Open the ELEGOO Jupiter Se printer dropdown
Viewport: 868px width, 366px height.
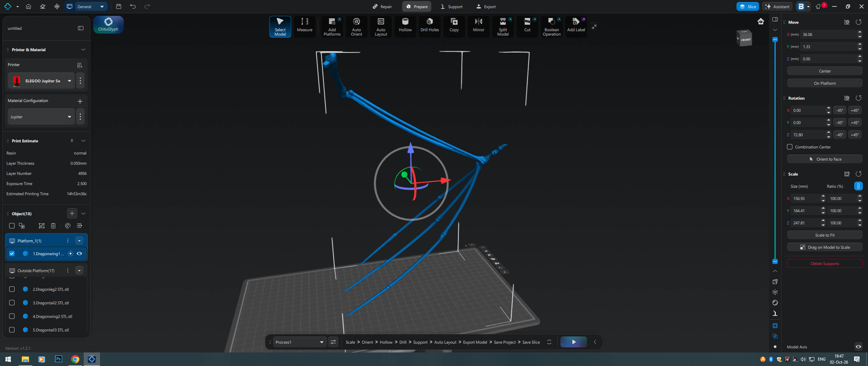[41, 81]
